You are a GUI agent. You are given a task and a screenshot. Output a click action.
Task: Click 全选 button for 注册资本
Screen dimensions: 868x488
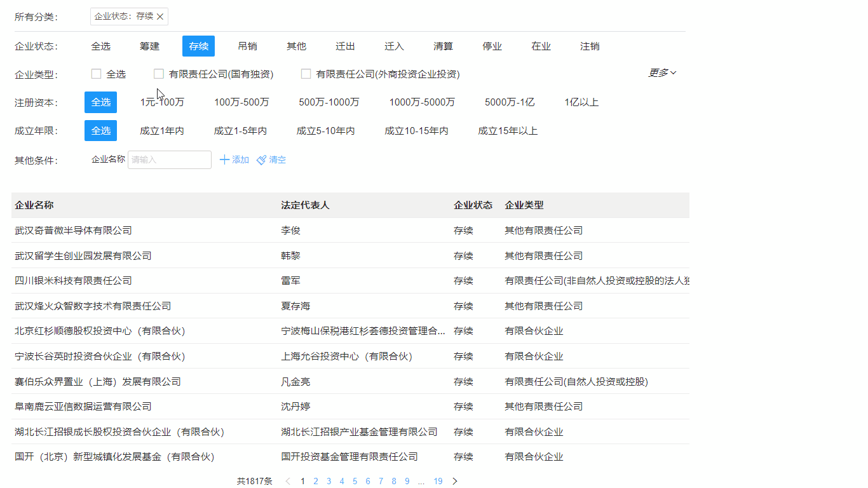coord(100,102)
